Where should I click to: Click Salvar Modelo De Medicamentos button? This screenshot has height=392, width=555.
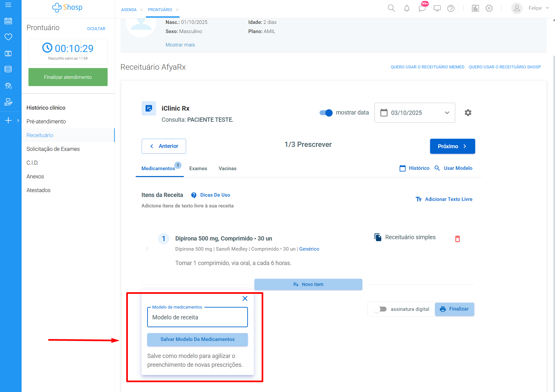tap(197, 339)
